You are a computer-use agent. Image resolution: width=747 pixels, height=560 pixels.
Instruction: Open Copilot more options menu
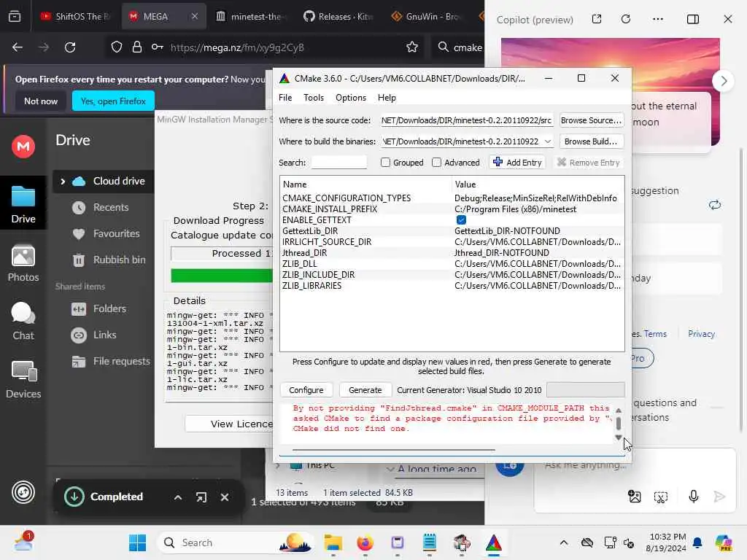658,19
